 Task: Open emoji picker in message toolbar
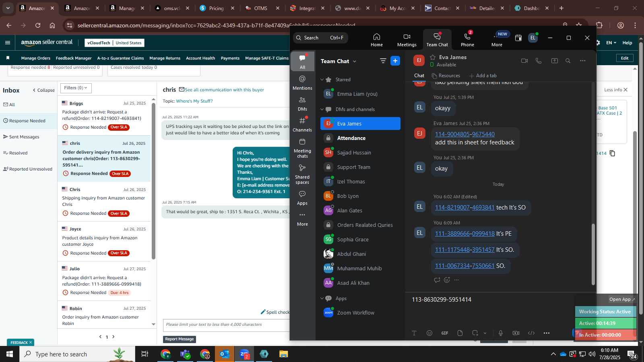click(x=429, y=333)
